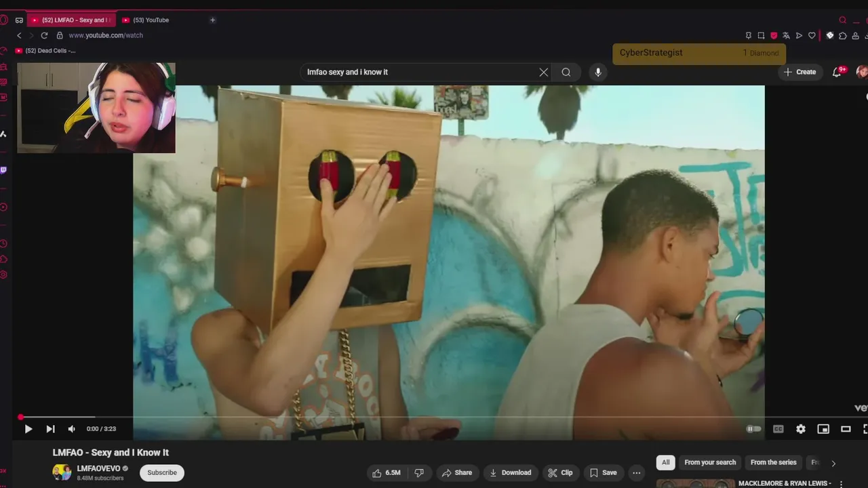This screenshot has height=488, width=868.
Task: Mute the video volume
Action: pyautogui.click(x=72, y=429)
